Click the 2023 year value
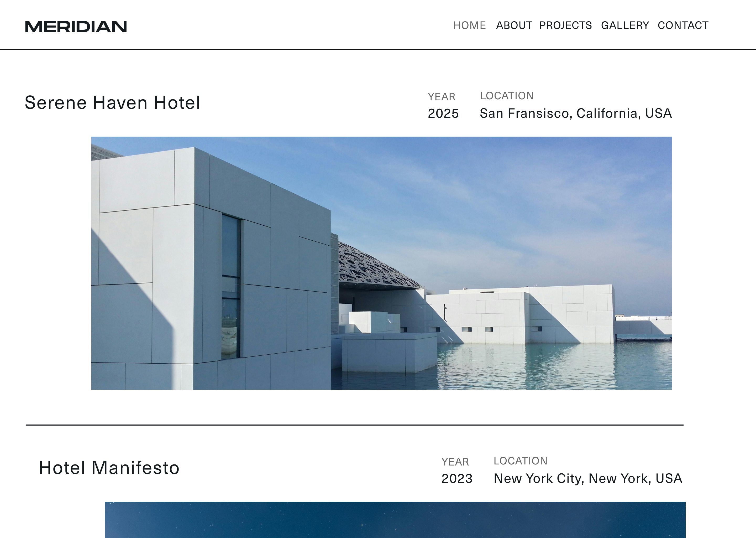This screenshot has height=538, width=756. [457, 478]
